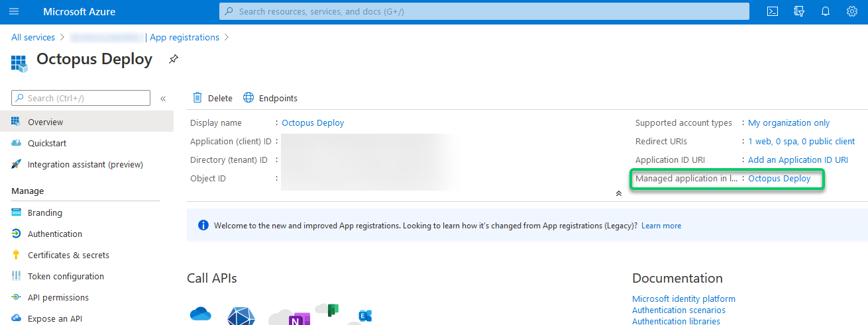Click the Application (client) ID label
The image size is (868, 325).
pos(231,141)
